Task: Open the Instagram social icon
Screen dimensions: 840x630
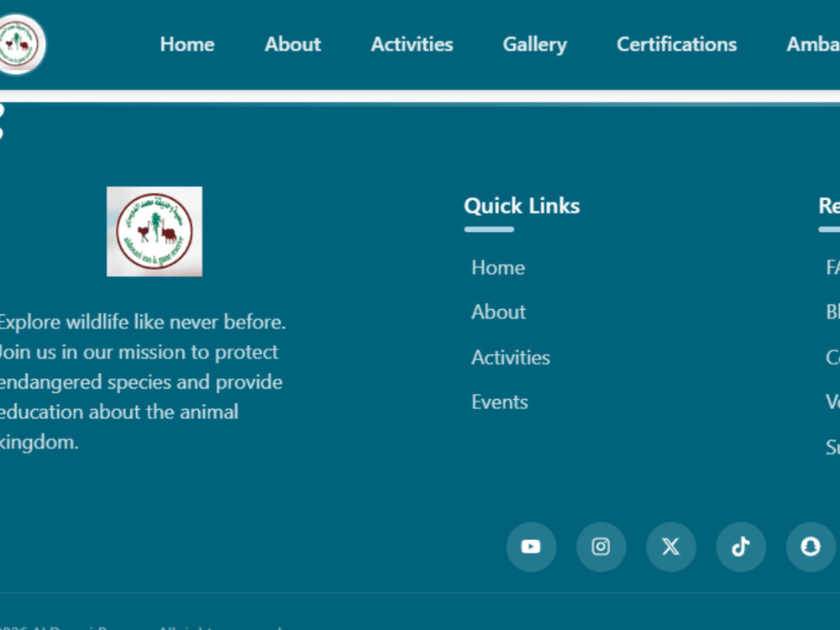Action: pyautogui.click(x=601, y=547)
